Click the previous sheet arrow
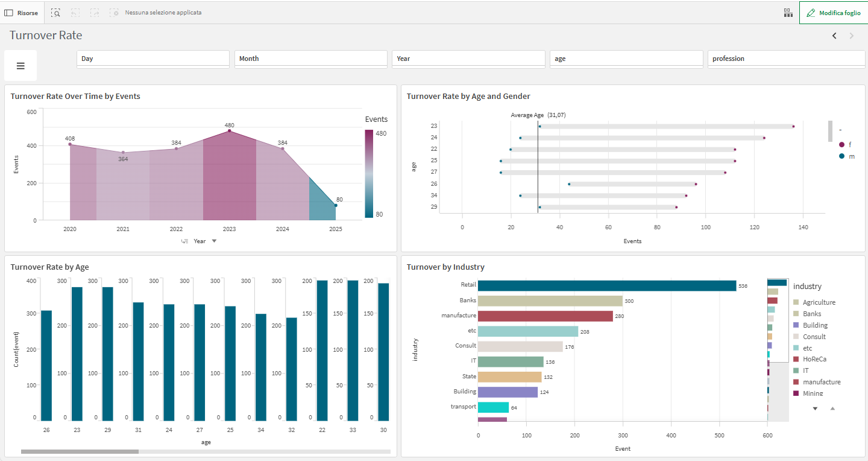 pyautogui.click(x=835, y=36)
